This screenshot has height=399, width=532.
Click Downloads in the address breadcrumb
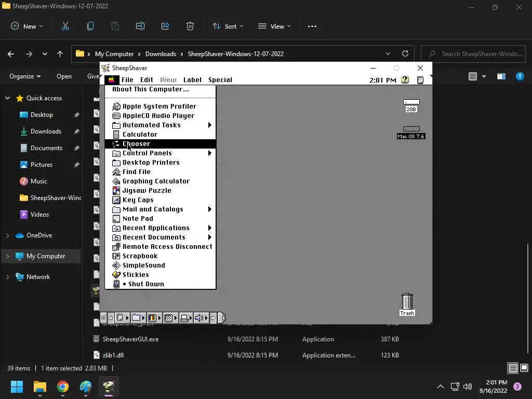161,54
